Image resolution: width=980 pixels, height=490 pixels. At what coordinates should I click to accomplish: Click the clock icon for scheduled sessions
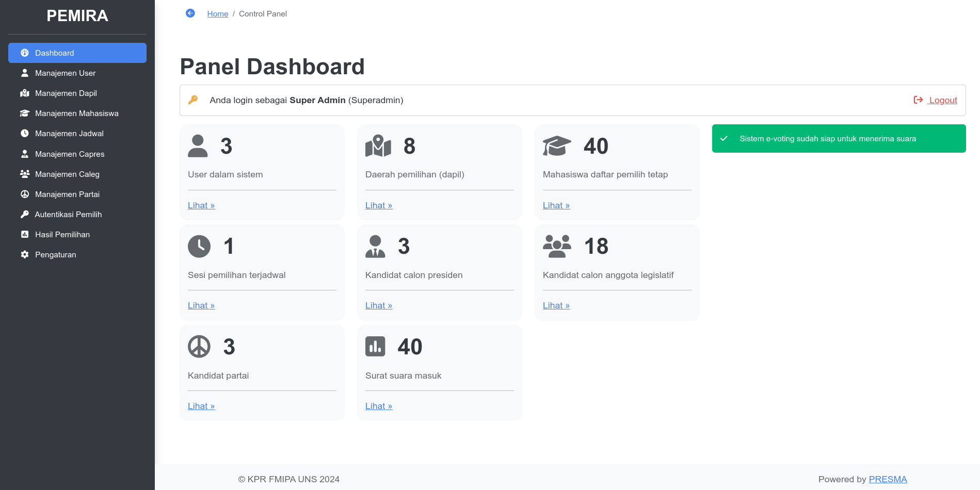(199, 247)
